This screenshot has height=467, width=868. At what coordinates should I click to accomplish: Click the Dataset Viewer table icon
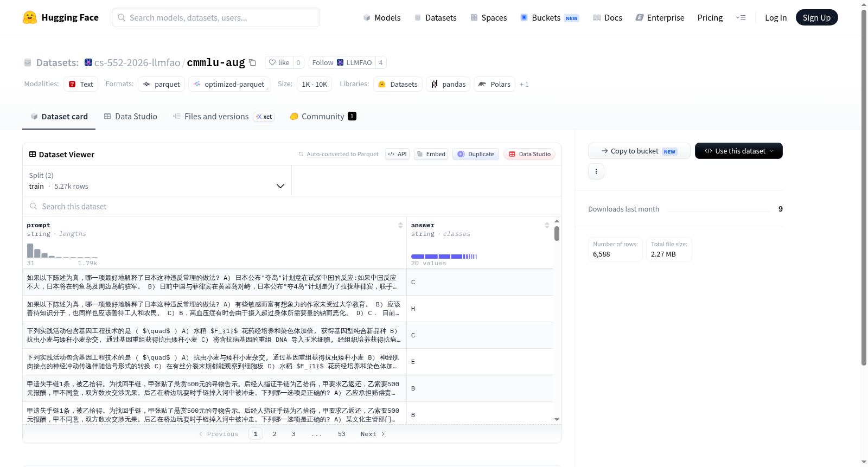point(33,154)
